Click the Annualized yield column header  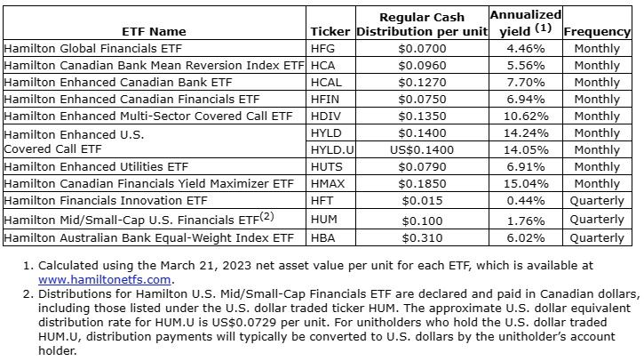pos(525,22)
